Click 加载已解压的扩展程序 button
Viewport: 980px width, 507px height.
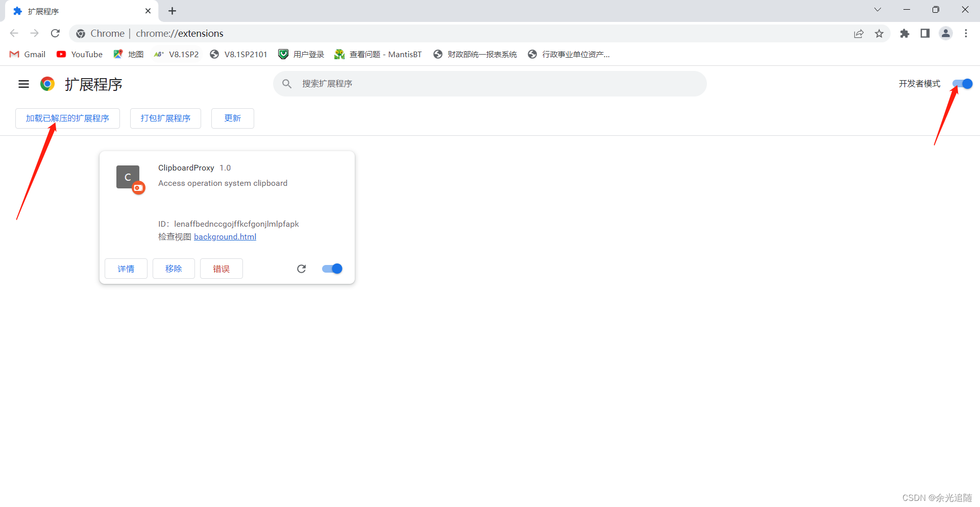pos(67,118)
